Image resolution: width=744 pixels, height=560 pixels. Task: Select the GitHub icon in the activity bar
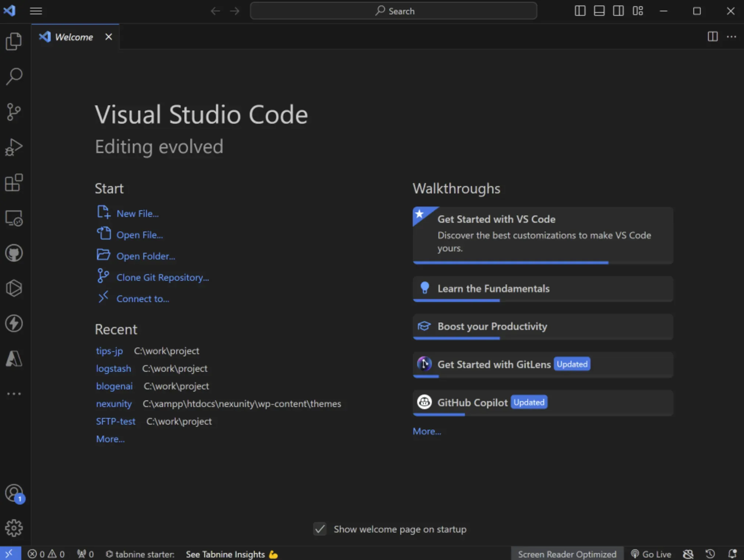click(14, 253)
